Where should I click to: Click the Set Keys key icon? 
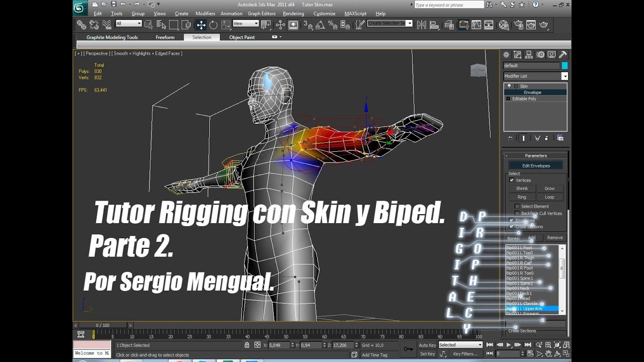408,349
